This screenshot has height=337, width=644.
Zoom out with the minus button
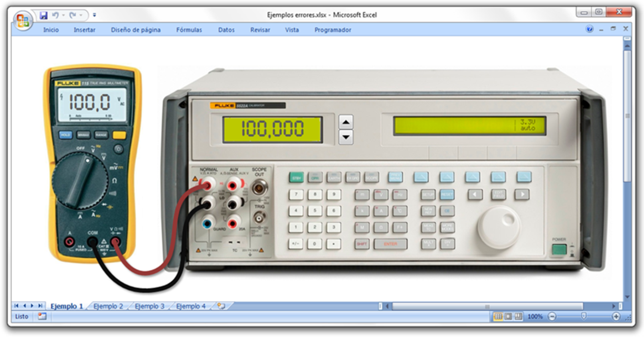tap(552, 316)
